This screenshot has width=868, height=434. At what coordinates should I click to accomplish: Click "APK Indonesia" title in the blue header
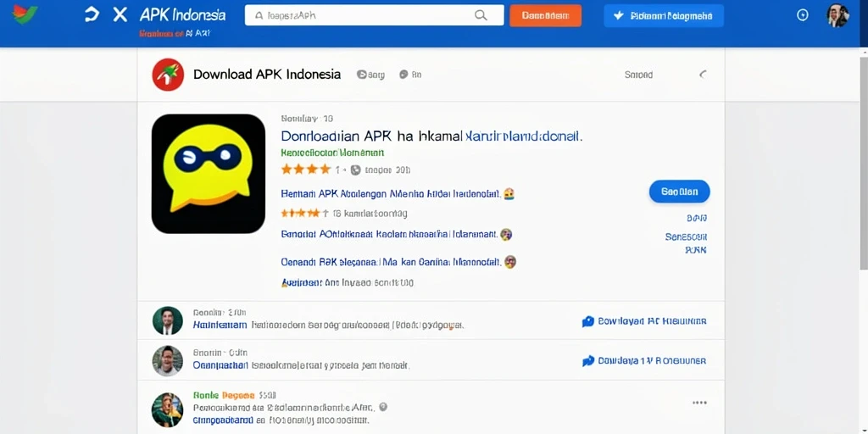point(183,15)
